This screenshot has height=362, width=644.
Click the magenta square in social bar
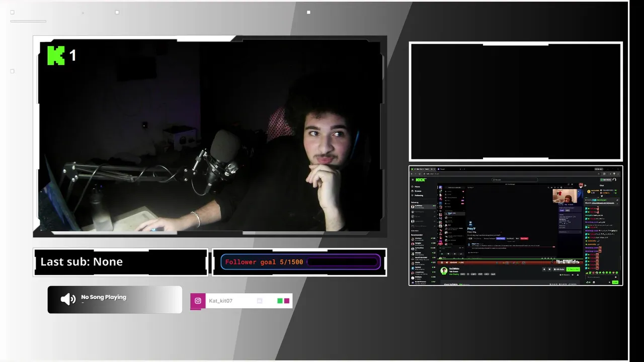click(x=287, y=301)
